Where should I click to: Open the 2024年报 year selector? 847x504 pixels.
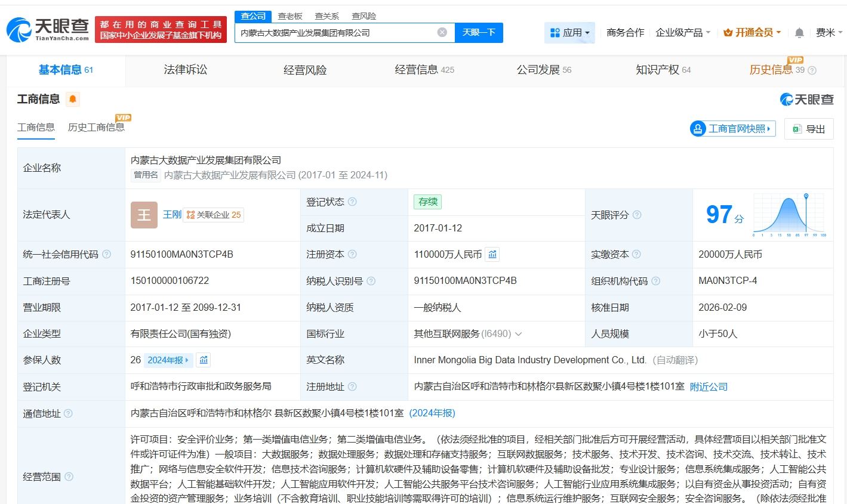coord(168,360)
